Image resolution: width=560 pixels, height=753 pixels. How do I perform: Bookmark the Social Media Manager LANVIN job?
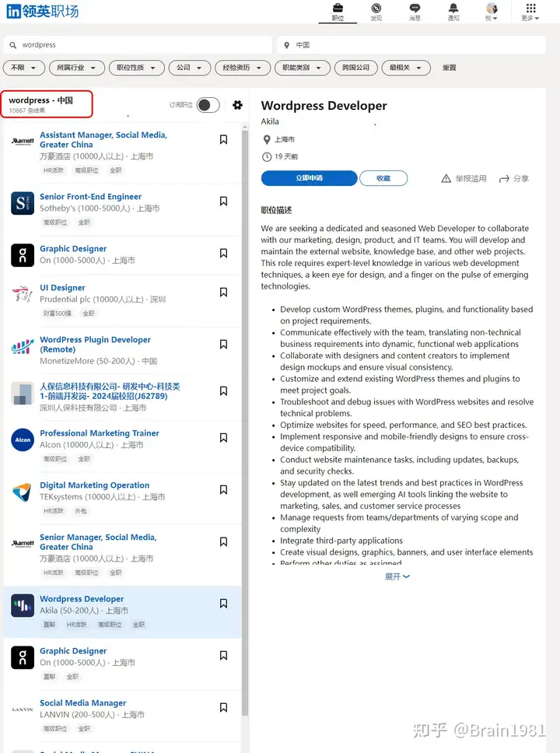pos(223,707)
